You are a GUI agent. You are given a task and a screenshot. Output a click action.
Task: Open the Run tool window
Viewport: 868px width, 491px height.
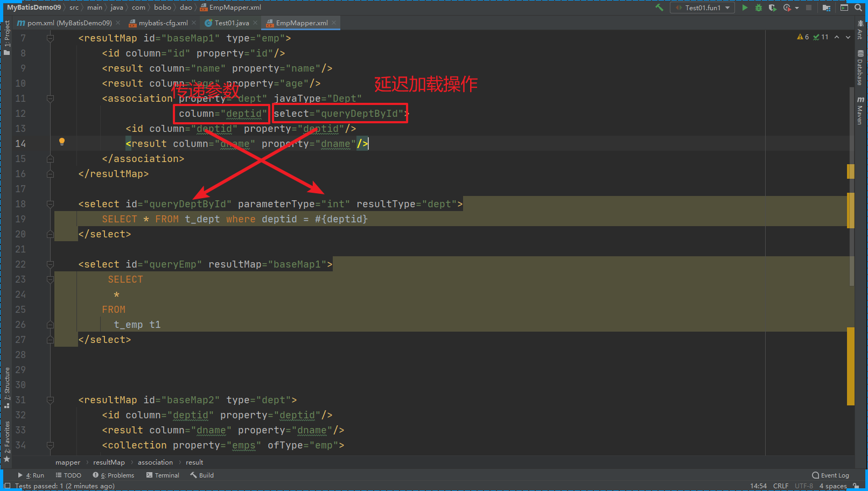coord(31,475)
